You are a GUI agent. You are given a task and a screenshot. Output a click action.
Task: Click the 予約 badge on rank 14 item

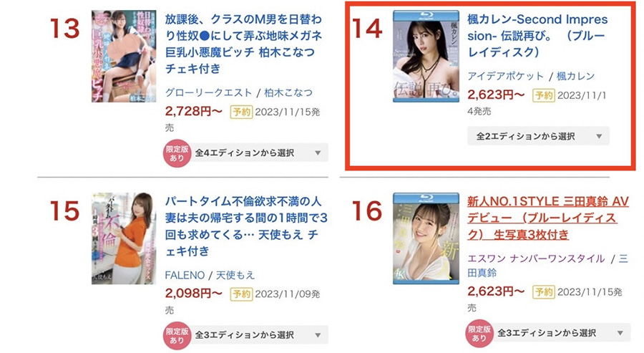tap(543, 95)
